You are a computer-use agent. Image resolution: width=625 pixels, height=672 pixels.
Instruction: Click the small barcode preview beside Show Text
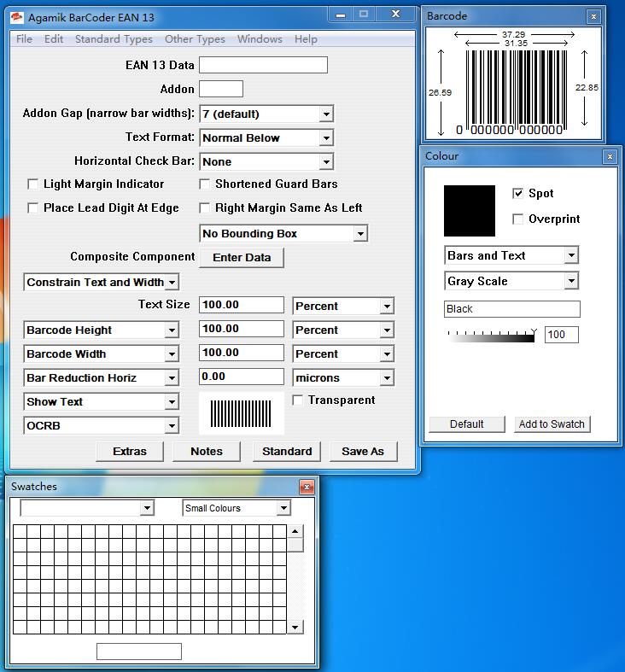coord(242,413)
